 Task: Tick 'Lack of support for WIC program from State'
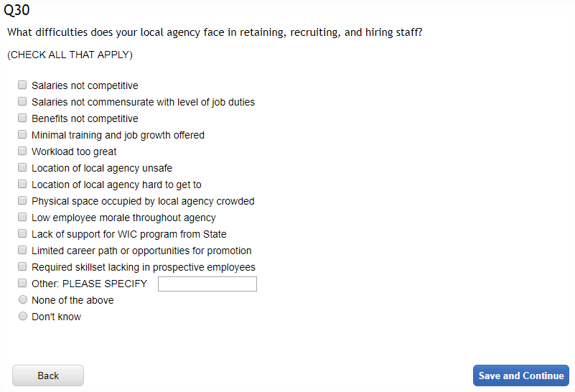tap(22, 233)
